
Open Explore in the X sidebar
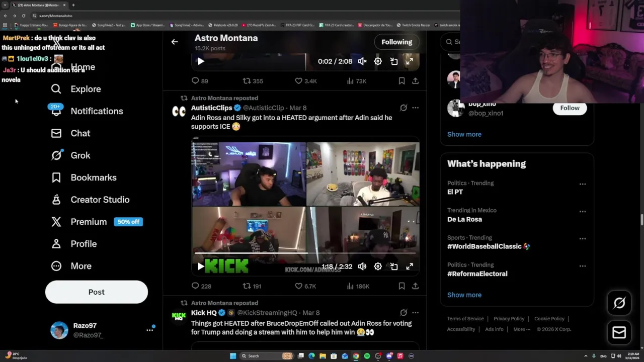[x=75, y=89]
